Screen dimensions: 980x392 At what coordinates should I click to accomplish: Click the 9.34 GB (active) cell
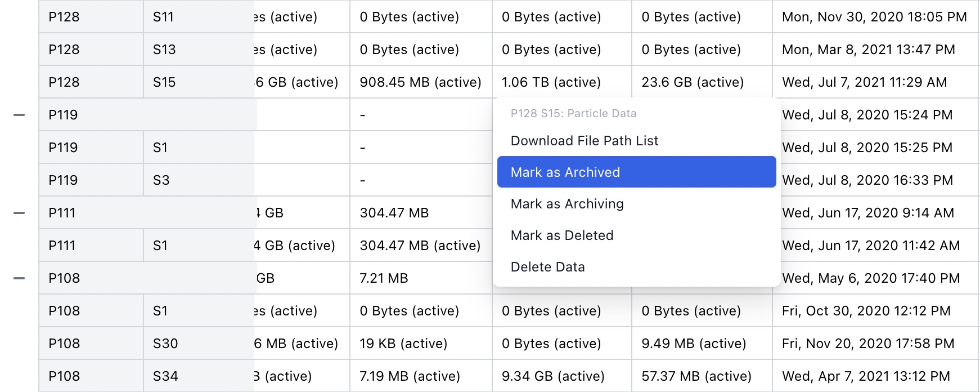[552, 376]
